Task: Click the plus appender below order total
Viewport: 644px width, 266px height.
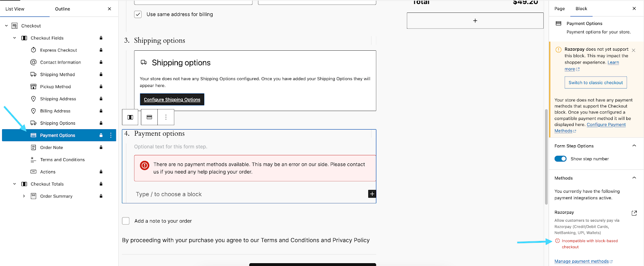Action: click(475, 21)
